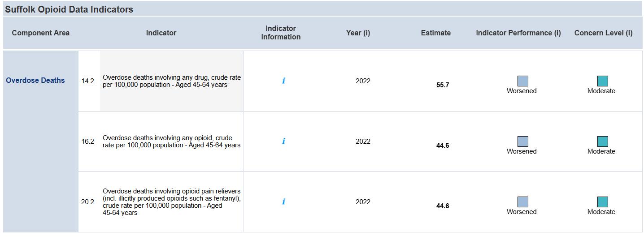Open info icon for indicator 16.2
This screenshot has width=644, height=240.
click(283, 141)
